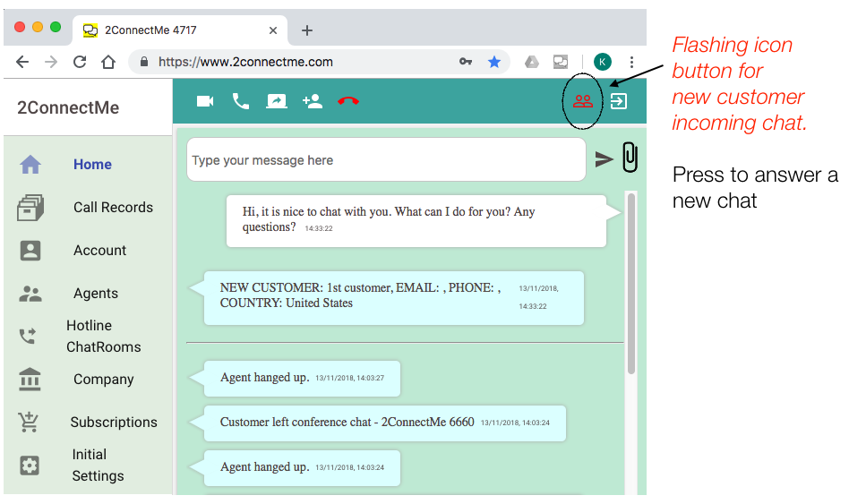The image size is (849, 504).
Task: Click the browser forward arrow
Action: [51, 62]
